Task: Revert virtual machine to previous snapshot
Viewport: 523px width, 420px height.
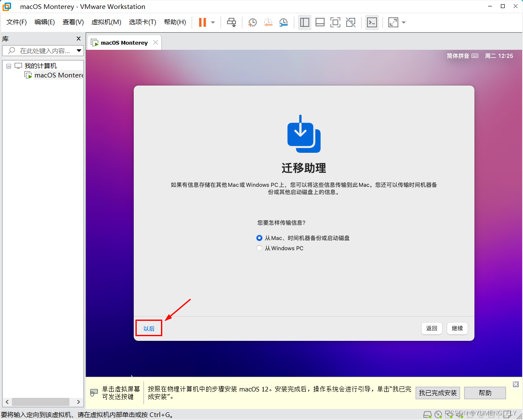Action: (268, 22)
